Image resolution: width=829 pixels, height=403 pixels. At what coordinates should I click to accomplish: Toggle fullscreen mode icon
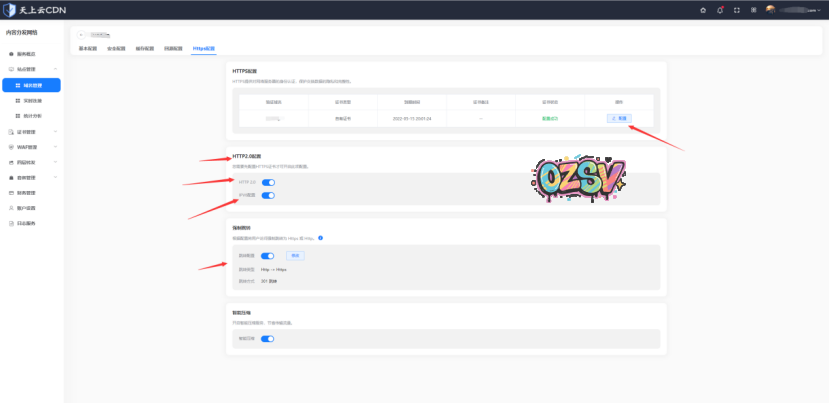(738, 10)
